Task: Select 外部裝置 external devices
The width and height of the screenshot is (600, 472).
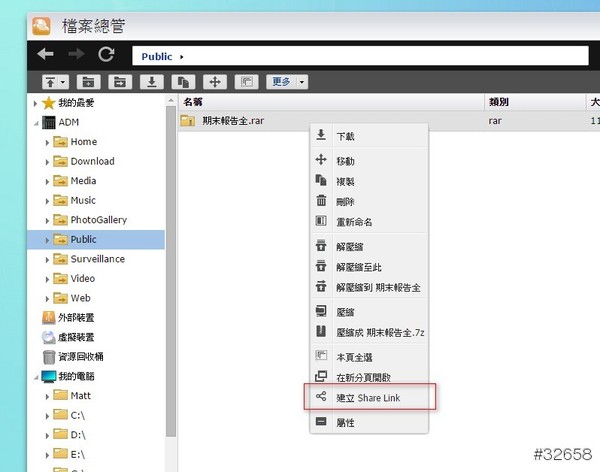Action: pos(68,317)
